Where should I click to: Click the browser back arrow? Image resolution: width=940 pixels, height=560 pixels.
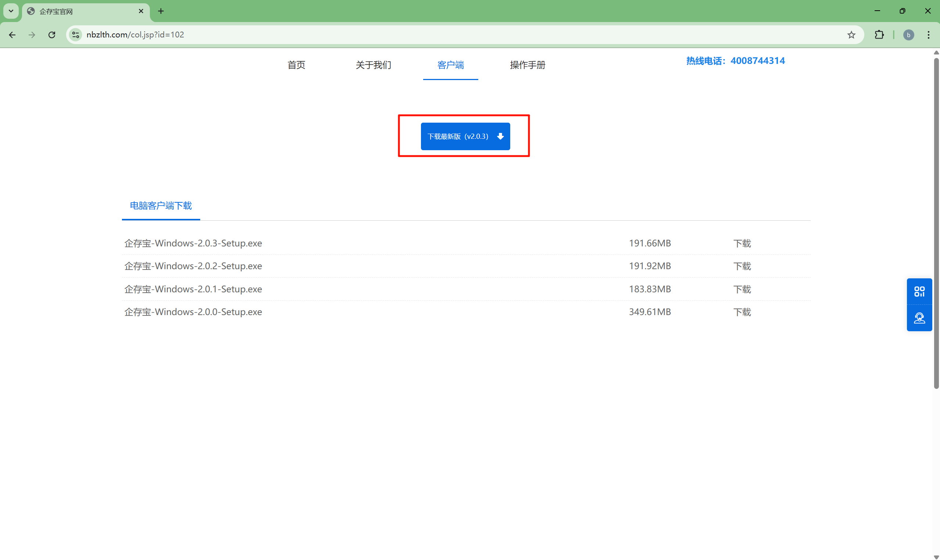[x=12, y=35]
